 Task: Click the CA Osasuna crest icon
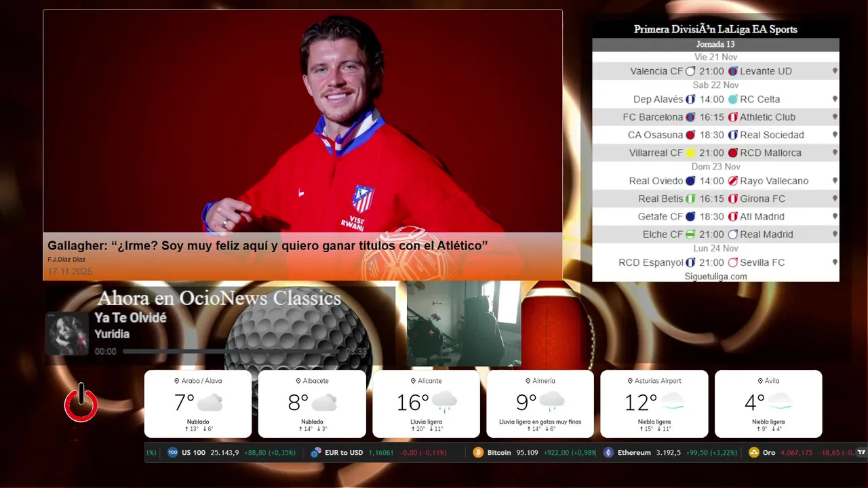tap(690, 135)
